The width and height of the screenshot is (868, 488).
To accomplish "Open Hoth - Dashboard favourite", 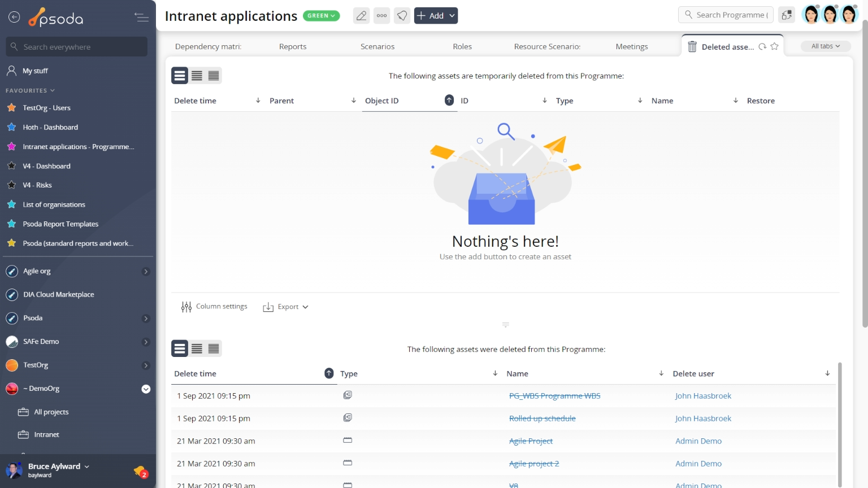I will click(x=50, y=128).
